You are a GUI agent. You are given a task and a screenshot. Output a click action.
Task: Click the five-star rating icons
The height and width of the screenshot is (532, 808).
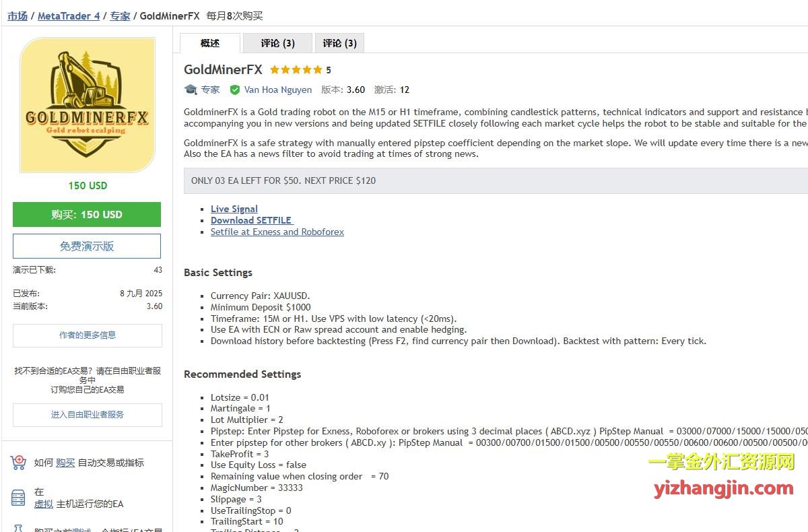[x=296, y=69]
